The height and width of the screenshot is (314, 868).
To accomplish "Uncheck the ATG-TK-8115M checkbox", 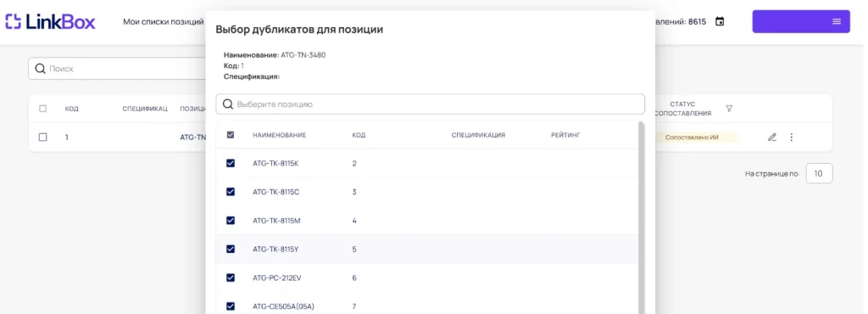I will [x=231, y=221].
